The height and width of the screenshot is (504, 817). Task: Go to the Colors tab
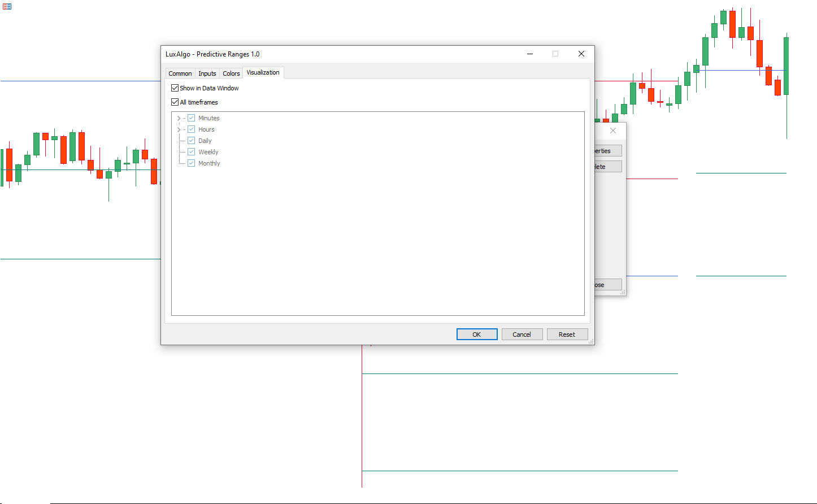click(231, 73)
